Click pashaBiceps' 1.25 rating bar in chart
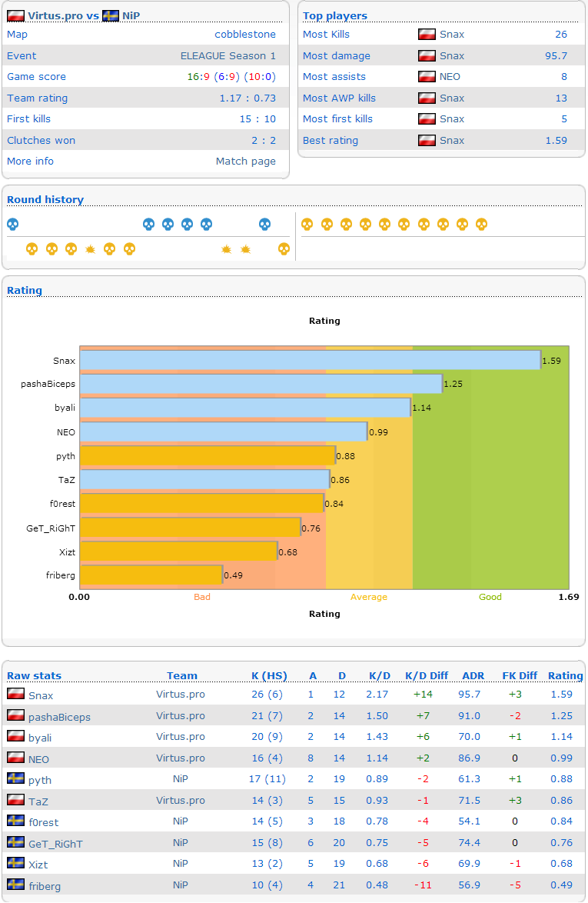The image size is (588, 903). click(261, 384)
